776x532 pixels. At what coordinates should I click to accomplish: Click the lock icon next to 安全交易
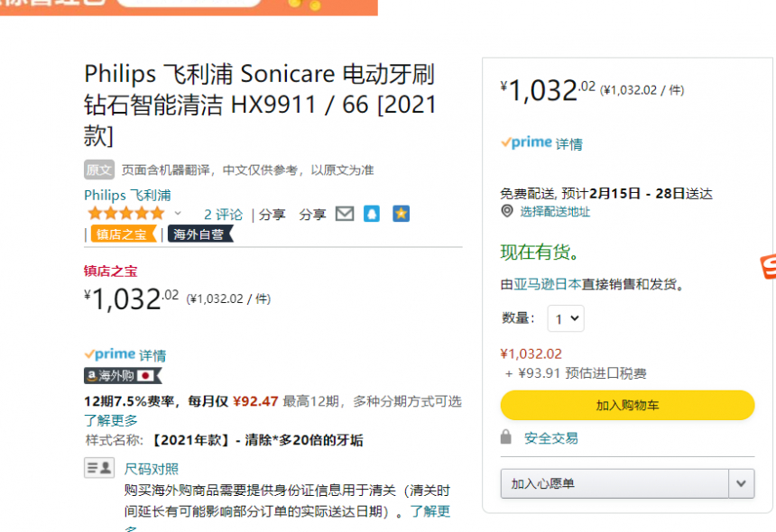coord(508,437)
